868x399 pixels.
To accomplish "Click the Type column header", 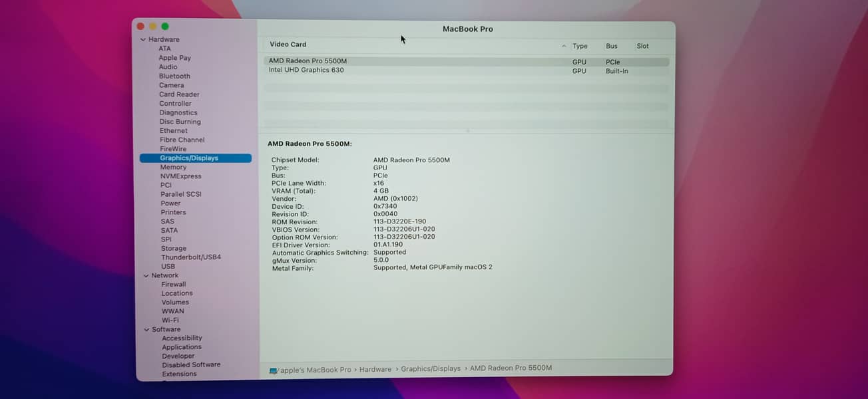I will (x=580, y=47).
